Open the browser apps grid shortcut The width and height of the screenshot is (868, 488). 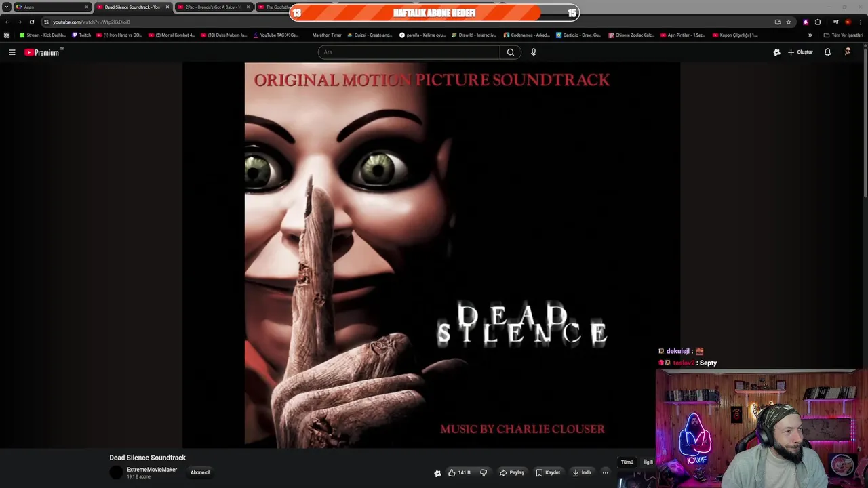pyautogui.click(x=7, y=35)
